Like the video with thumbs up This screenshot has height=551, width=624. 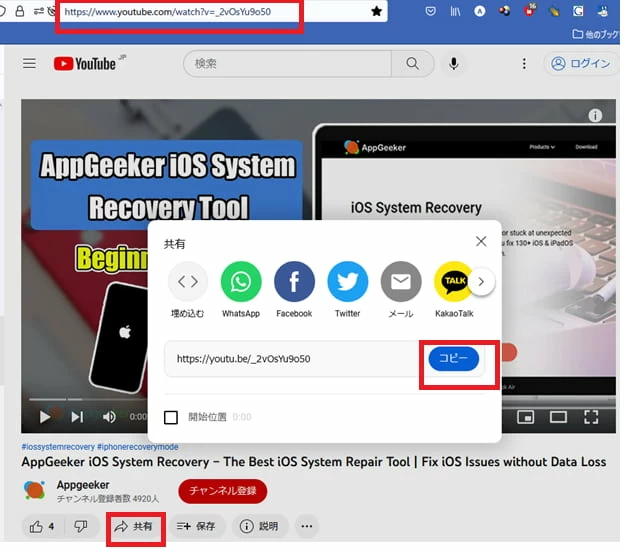(x=42, y=527)
